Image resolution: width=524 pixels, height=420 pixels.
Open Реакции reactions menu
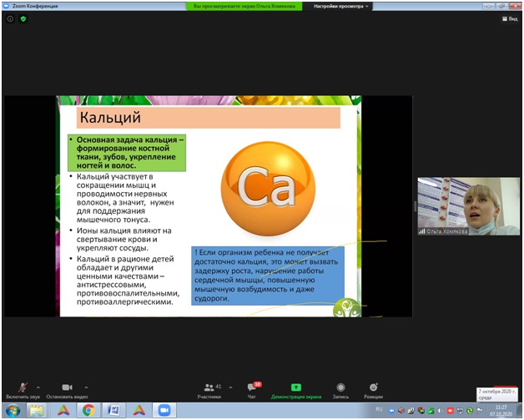pos(373,390)
